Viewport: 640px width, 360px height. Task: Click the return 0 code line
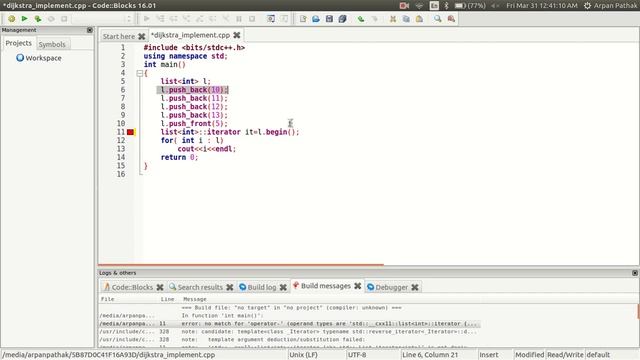(179, 158)
